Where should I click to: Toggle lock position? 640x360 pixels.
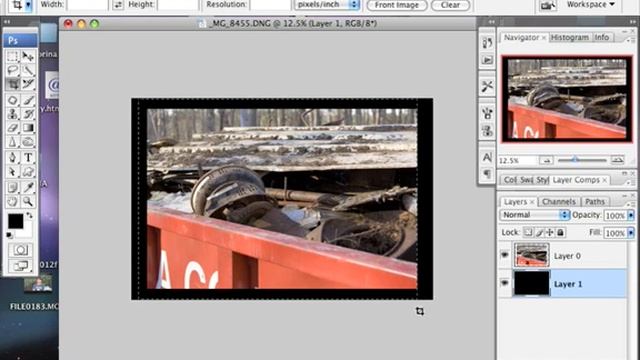(550, 232)
